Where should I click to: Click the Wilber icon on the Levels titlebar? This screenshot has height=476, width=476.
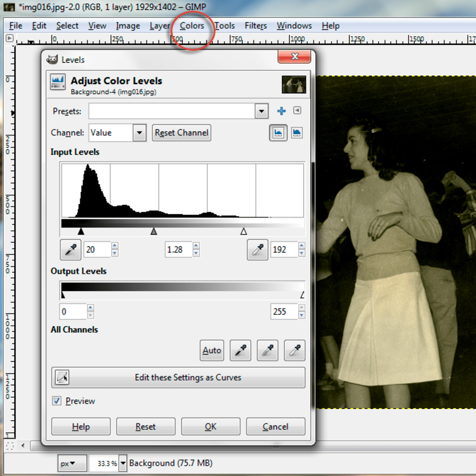(53, 59)
